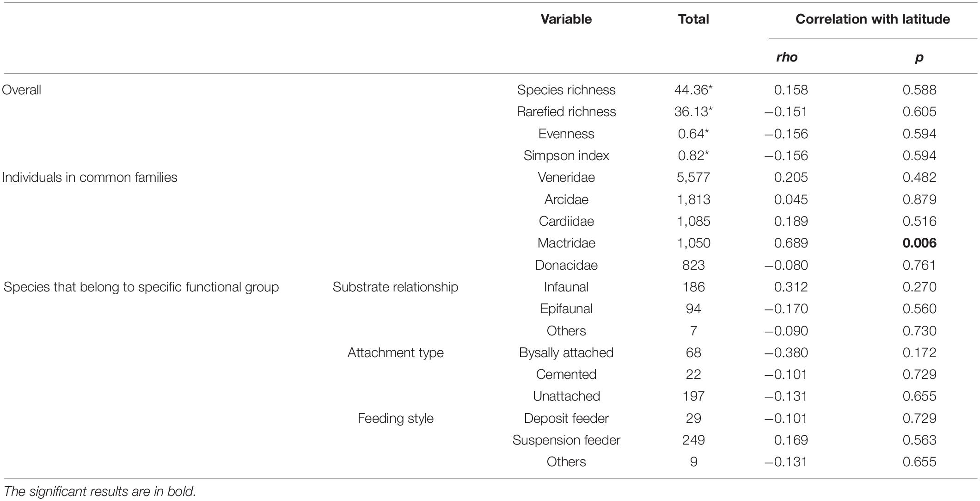Select the Attachment type group label
The image size is (980, 501).
(x=395, y=353)
